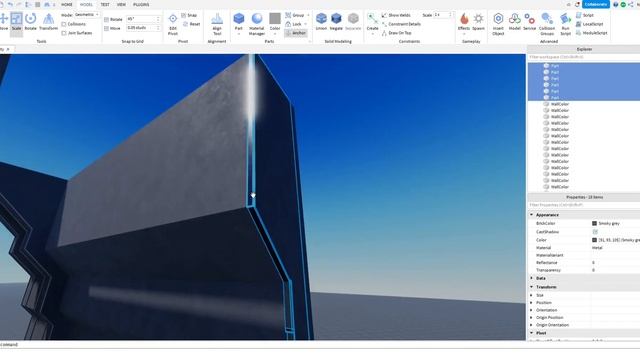Open Collision Groups
Image resolution: width=640 pixels, height=360 pixels.
[x=547, y=24]
